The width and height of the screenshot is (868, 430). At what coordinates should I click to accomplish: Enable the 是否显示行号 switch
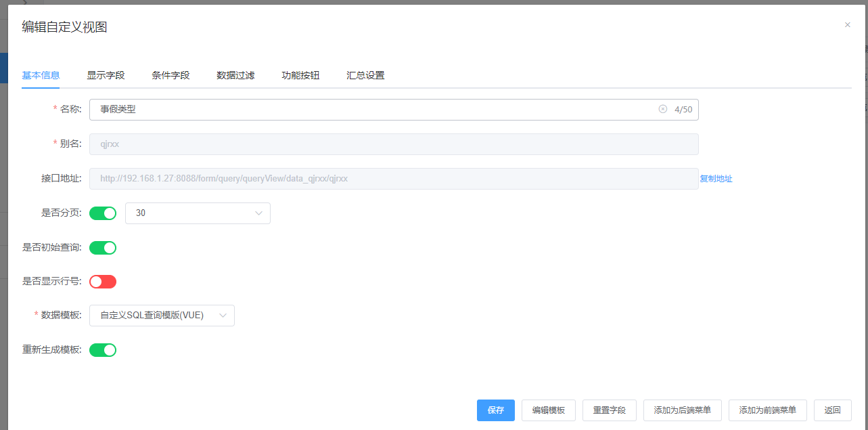pos(103,282)
